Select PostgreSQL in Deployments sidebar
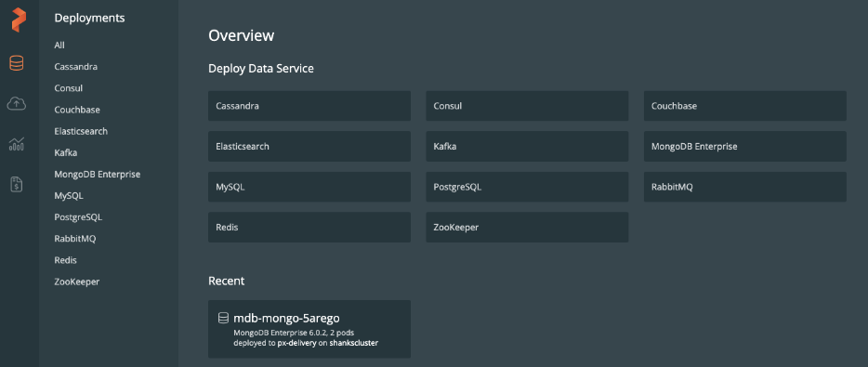Viewport: 868px width, 367px height. [78, 217]
